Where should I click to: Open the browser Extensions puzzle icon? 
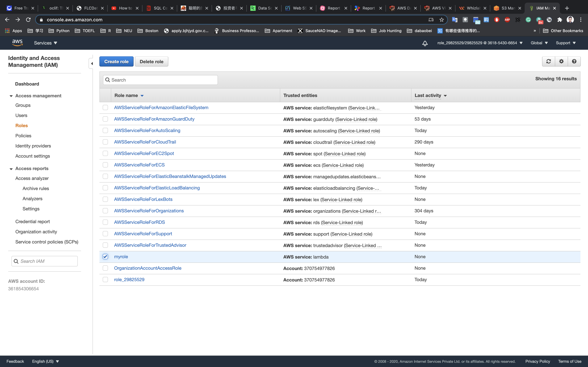(560, 20)
